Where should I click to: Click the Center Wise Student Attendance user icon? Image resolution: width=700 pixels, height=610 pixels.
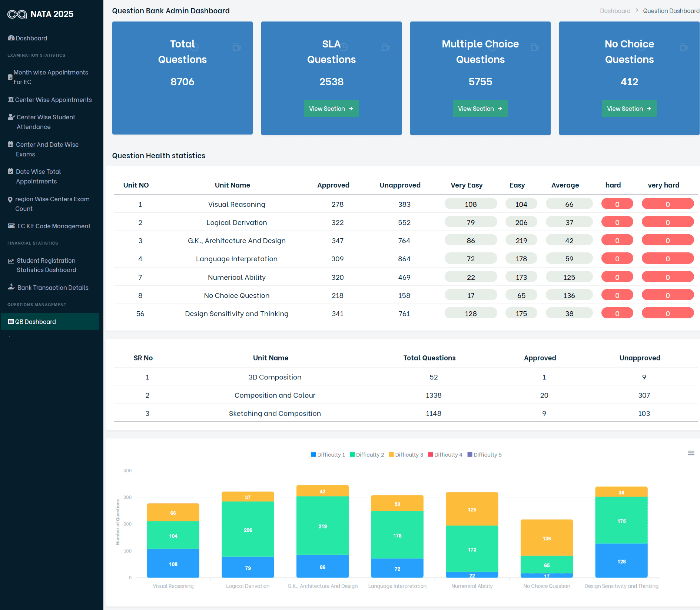(11, 117)
